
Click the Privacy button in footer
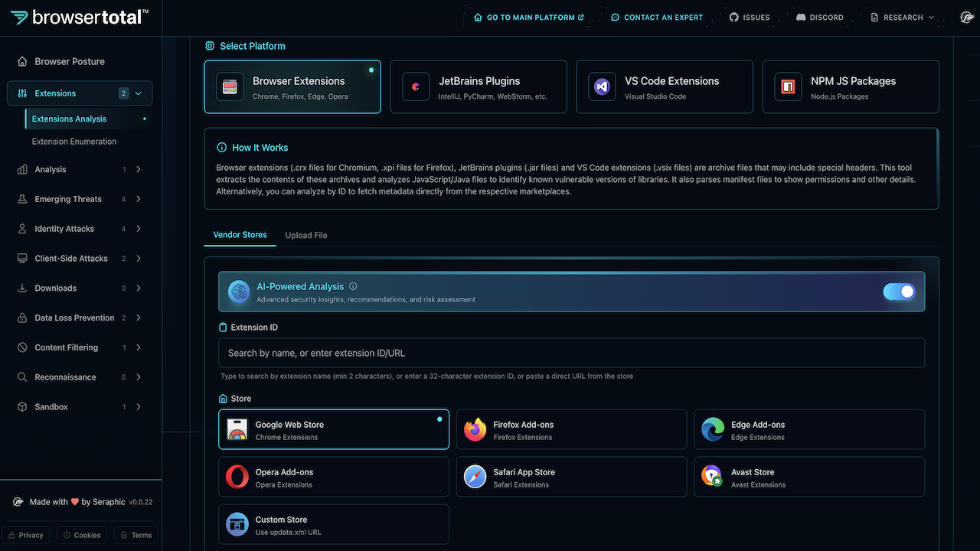[26, 535]
